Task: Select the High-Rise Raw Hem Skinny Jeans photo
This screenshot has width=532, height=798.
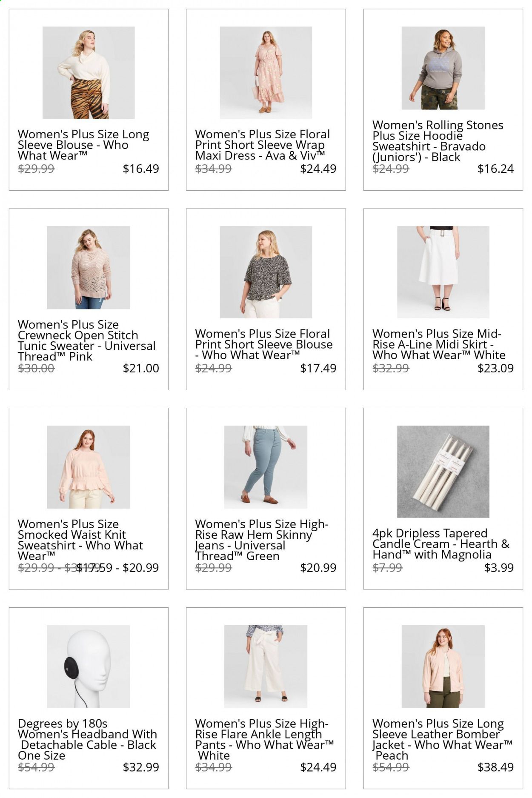Action: coord(266,467)
